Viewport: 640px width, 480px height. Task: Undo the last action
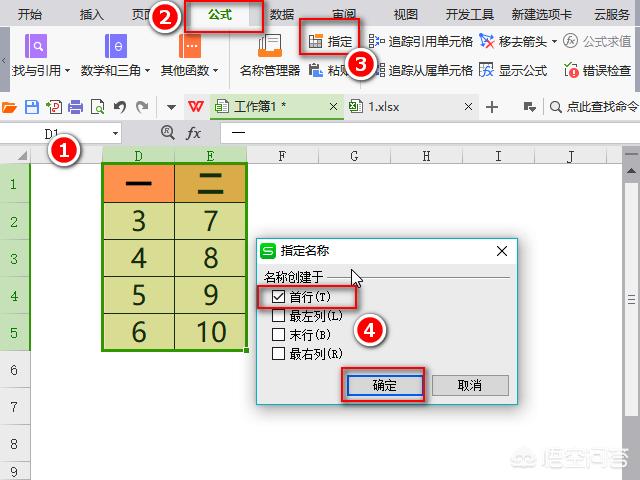tap(120, 107)
